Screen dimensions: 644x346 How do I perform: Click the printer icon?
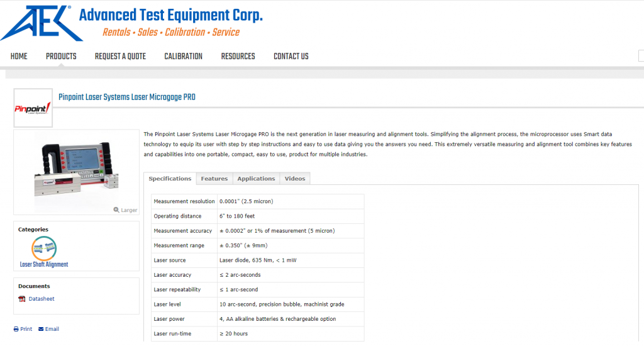pyautogui.click(x=16, y=329)
